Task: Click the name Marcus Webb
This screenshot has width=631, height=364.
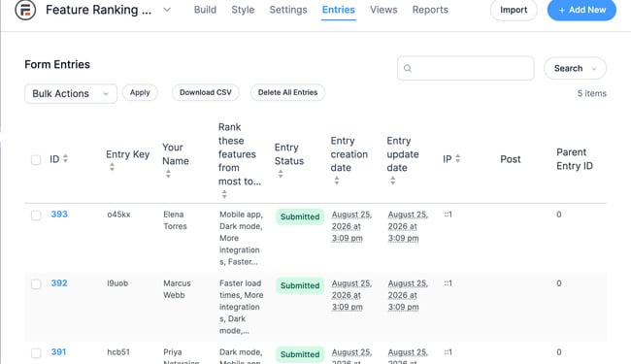Action: click(177, 289)
